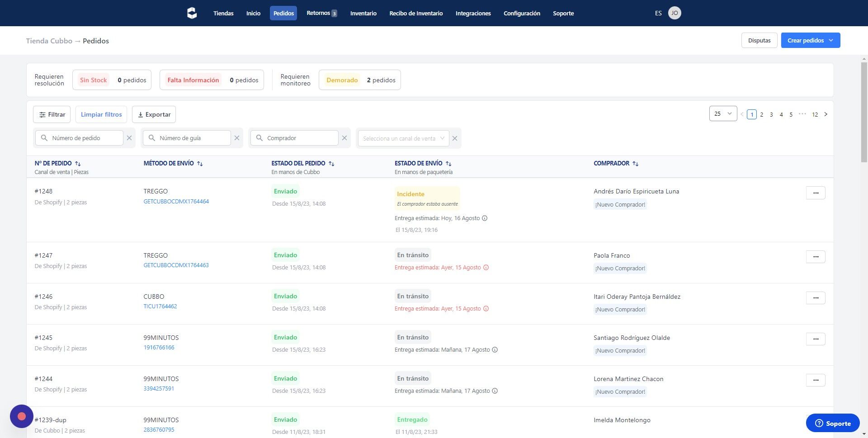Click the Cubbo logo icon
Image resolution: width=868 pixels, height=438 pixels.
click(x=192, y=13)
